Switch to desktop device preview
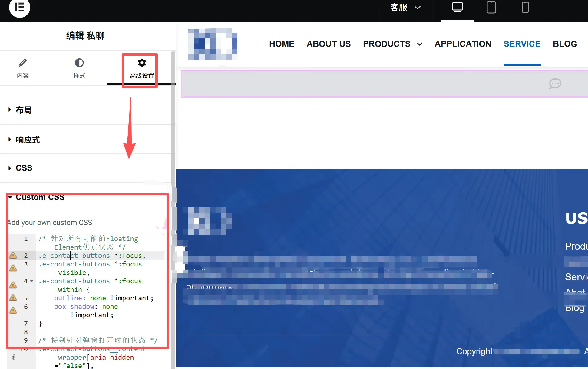This screenshot has height=369, width=588. (x=457, y=7)
